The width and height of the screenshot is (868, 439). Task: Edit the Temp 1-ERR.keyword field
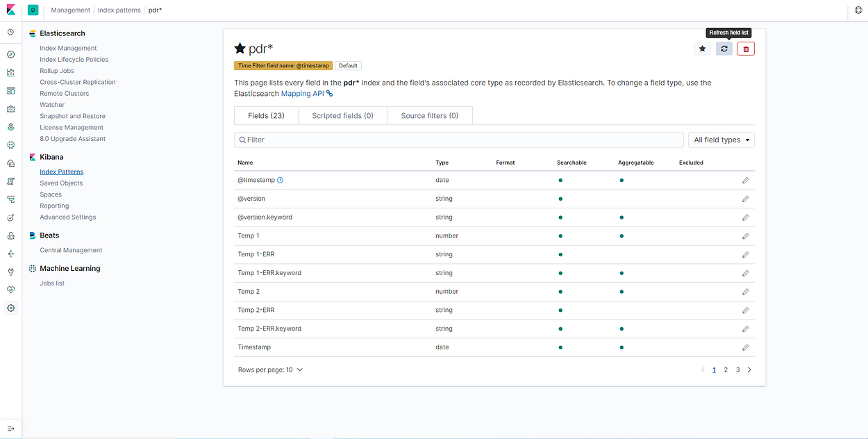point(745,273)
